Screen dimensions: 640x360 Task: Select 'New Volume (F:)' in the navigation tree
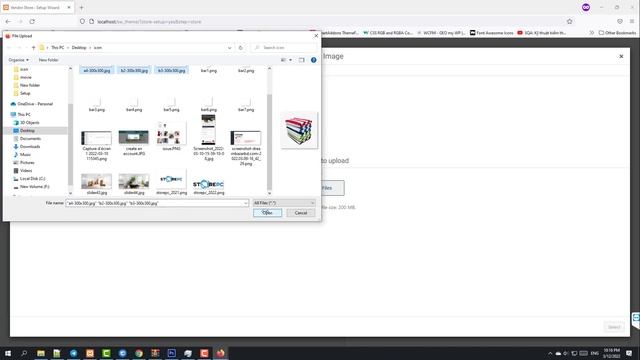coord(34,187)
